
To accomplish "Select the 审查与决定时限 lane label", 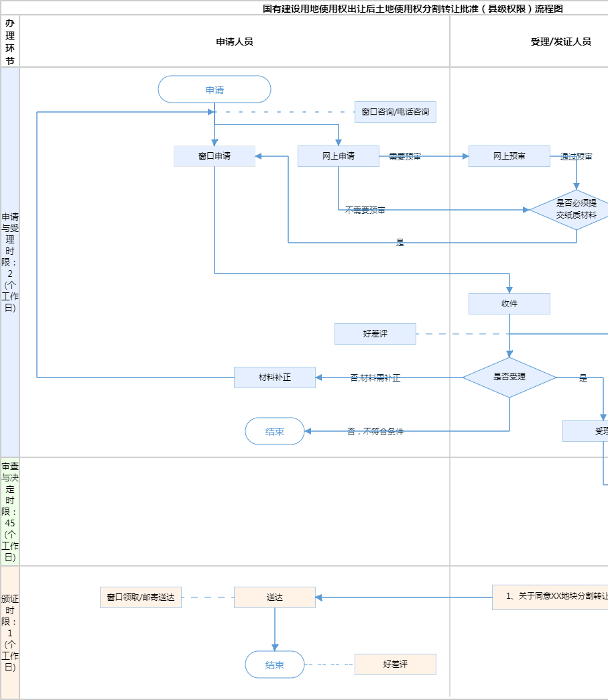I will tap(10, 512).
